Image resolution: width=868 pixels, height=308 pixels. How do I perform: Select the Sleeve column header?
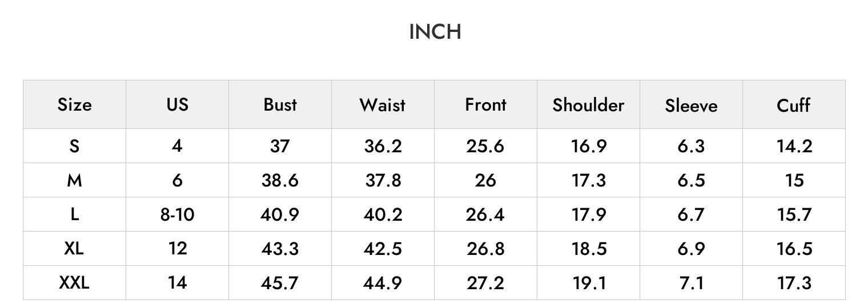tap(691, 106)
